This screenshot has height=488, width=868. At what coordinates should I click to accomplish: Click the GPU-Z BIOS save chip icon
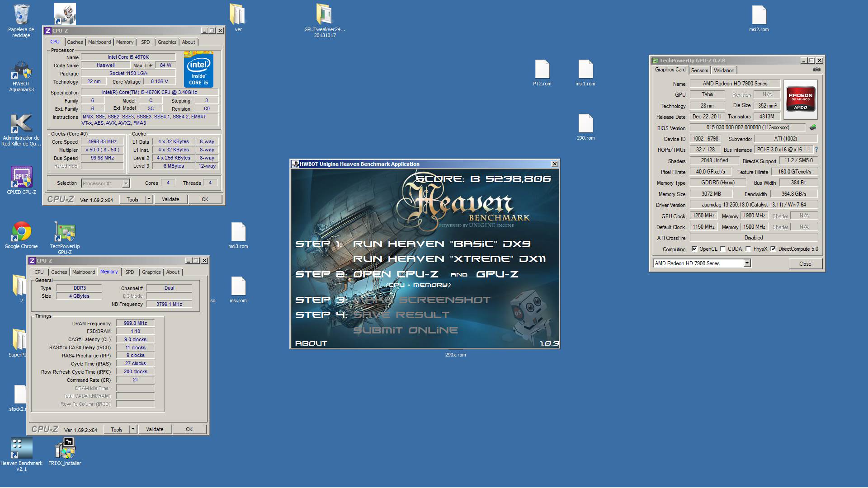click(813, 127)
